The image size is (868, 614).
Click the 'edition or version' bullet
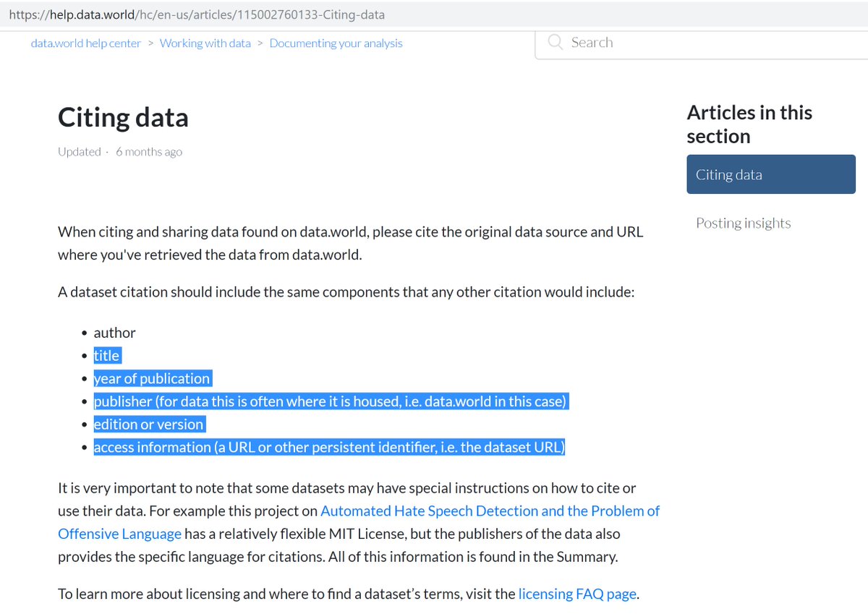(149, 425)
